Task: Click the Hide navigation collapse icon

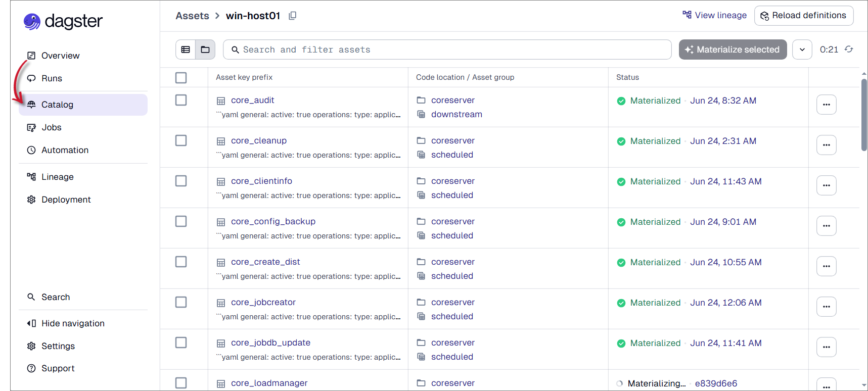Action: click(x=31, y=323)
